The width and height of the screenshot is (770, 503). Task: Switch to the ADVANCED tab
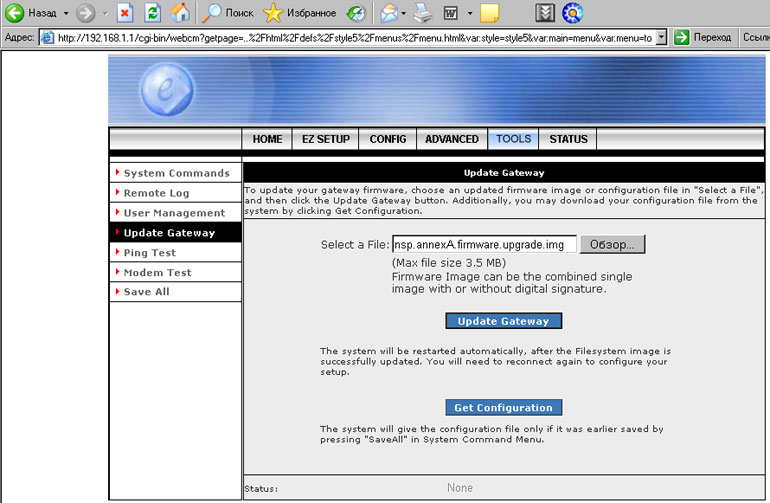coord(451,139)
